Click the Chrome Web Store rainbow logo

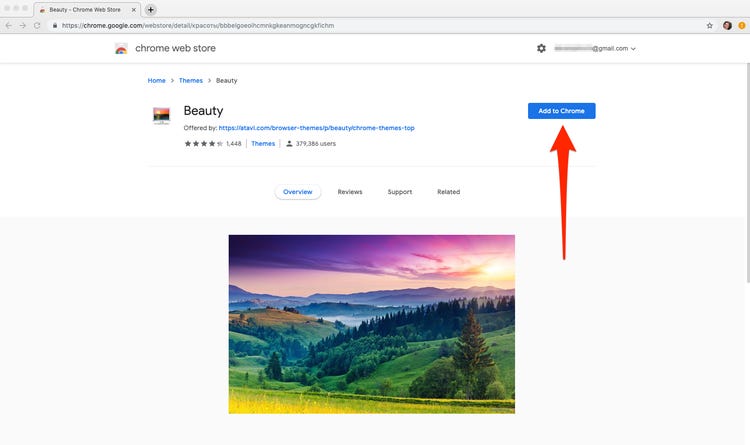(121, 48)
